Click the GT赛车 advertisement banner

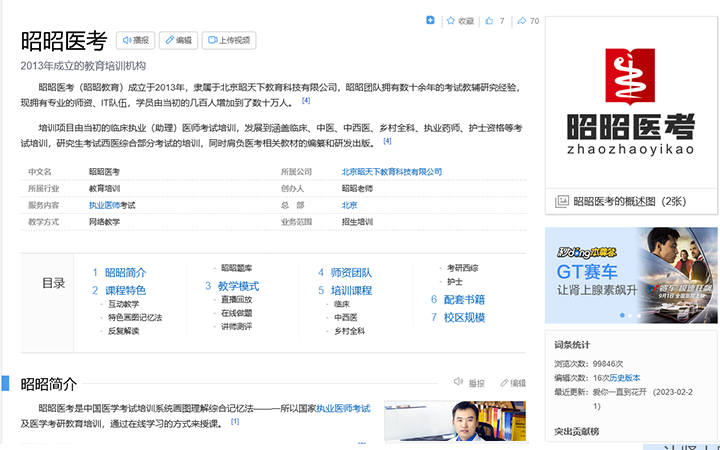[x=631, y=275]
